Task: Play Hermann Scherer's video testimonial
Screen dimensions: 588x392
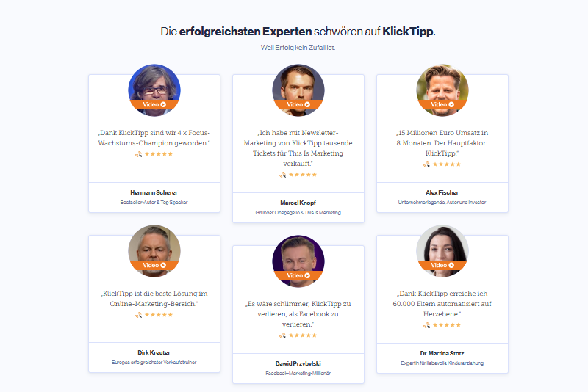Action: click(154, 104)
